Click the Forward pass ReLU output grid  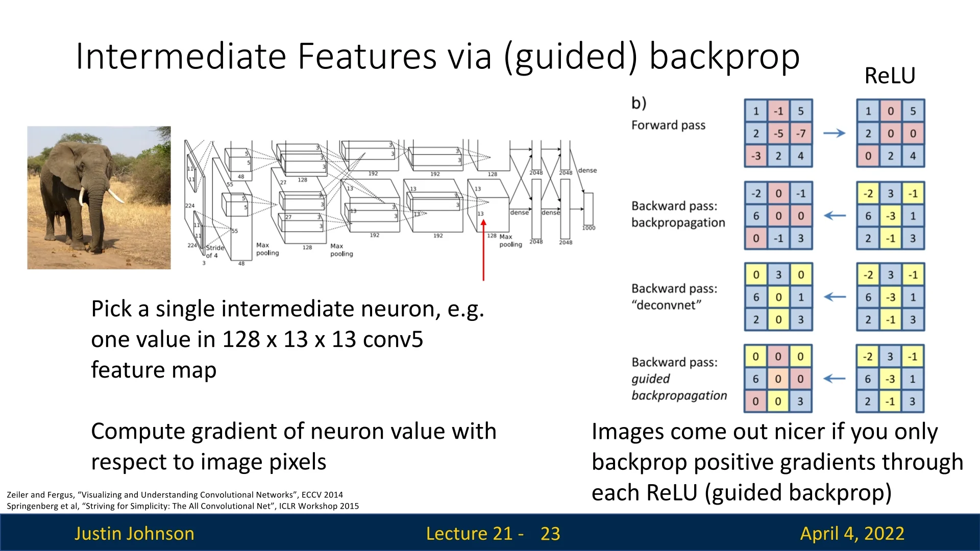pos(890,133)
